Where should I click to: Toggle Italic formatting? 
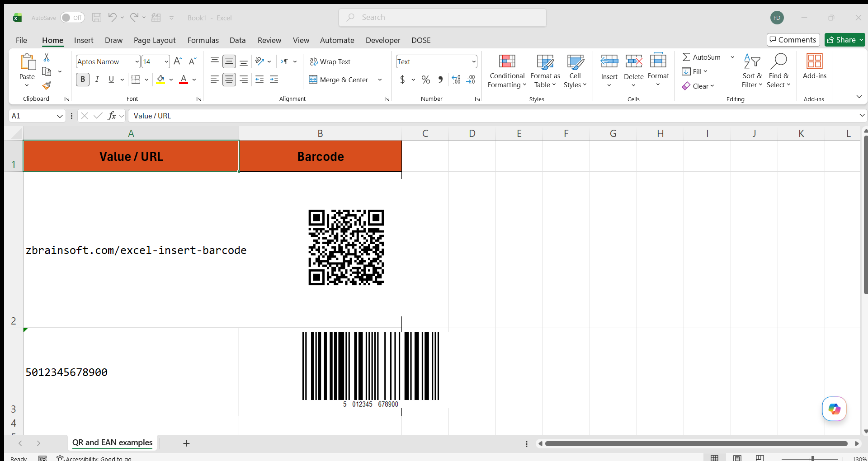click(x=97, y=80)
